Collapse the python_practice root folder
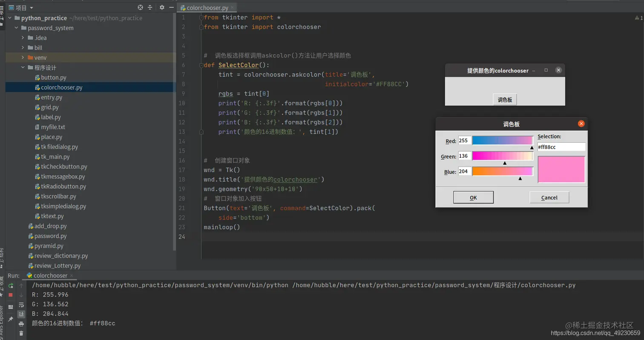 (10, 18)
